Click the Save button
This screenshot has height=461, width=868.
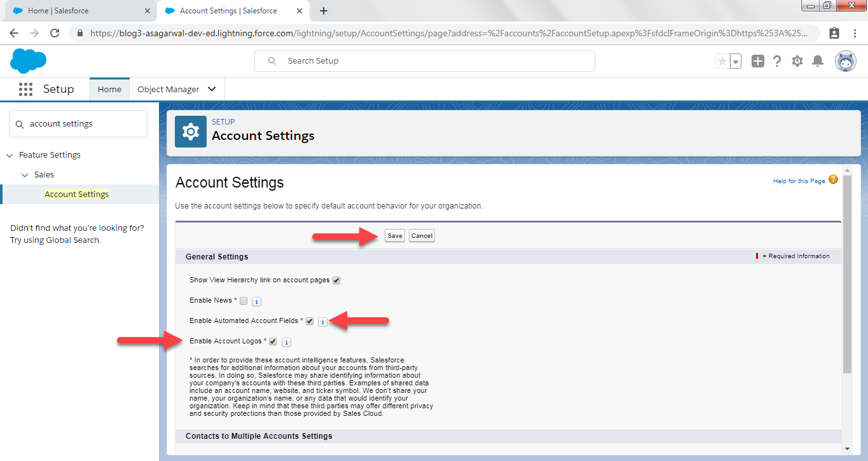point(395,236)
